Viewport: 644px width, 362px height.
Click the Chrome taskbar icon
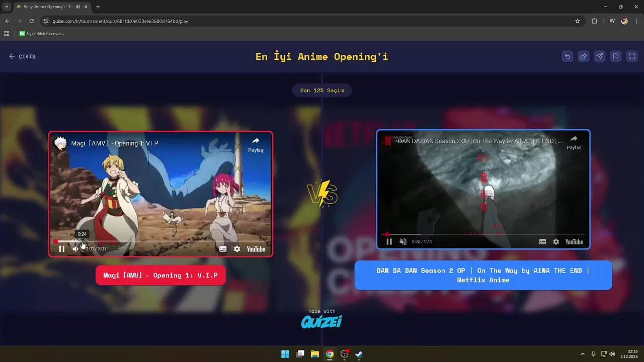(330, 354)
